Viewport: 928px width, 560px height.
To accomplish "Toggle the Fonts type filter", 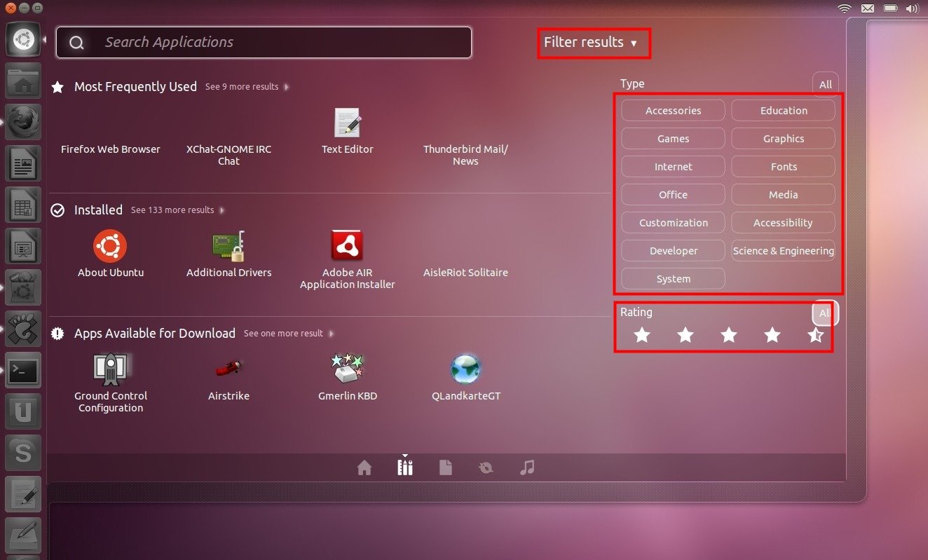I will coord(784,167).
